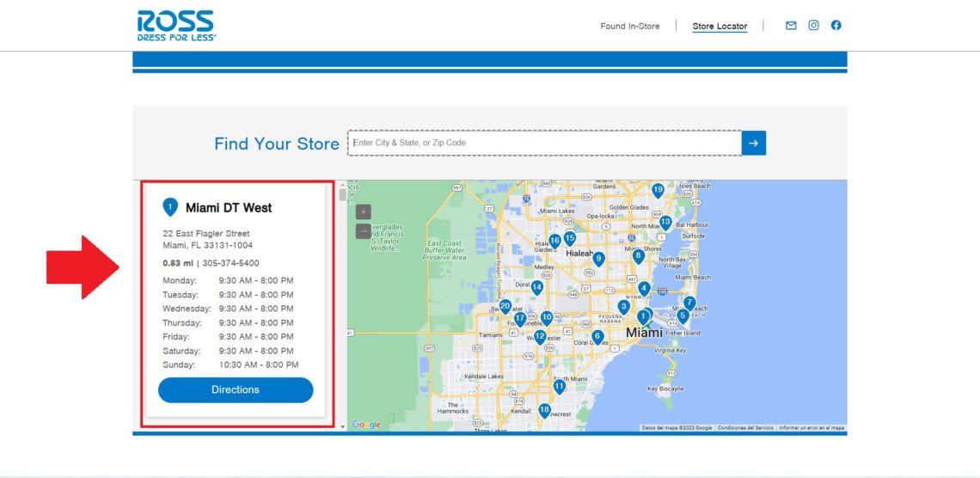The height and width of the screenshot is (478, 980).
Task: Open the Instagram icon in header
Action: tap(813, 26)
